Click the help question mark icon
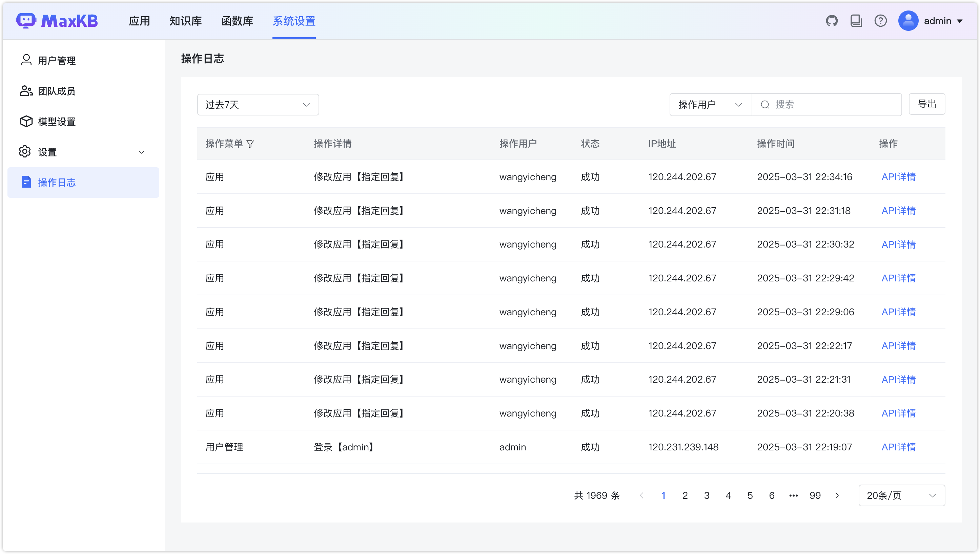The width and height of the screenshot is (980, 554). 880,21
